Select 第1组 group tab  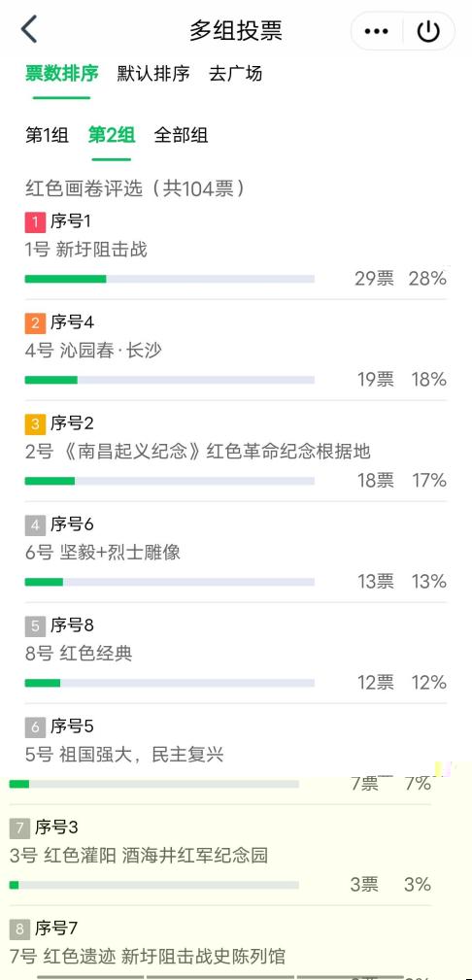[47, 136]
